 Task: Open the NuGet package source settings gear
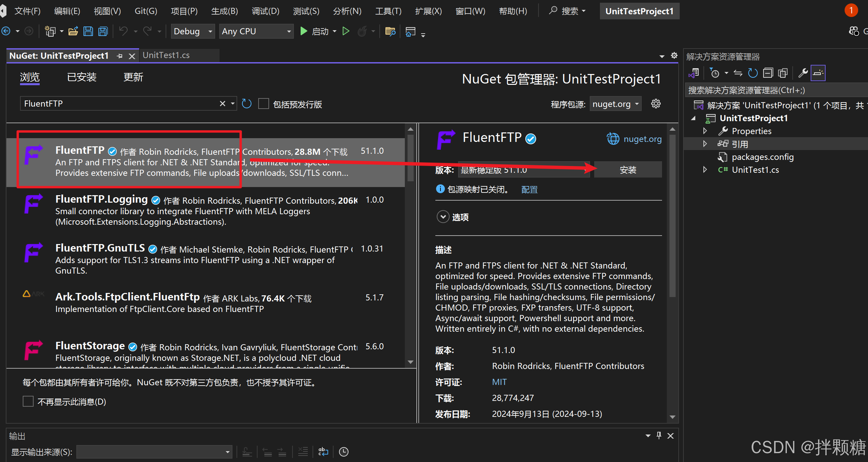click(656, 104)
